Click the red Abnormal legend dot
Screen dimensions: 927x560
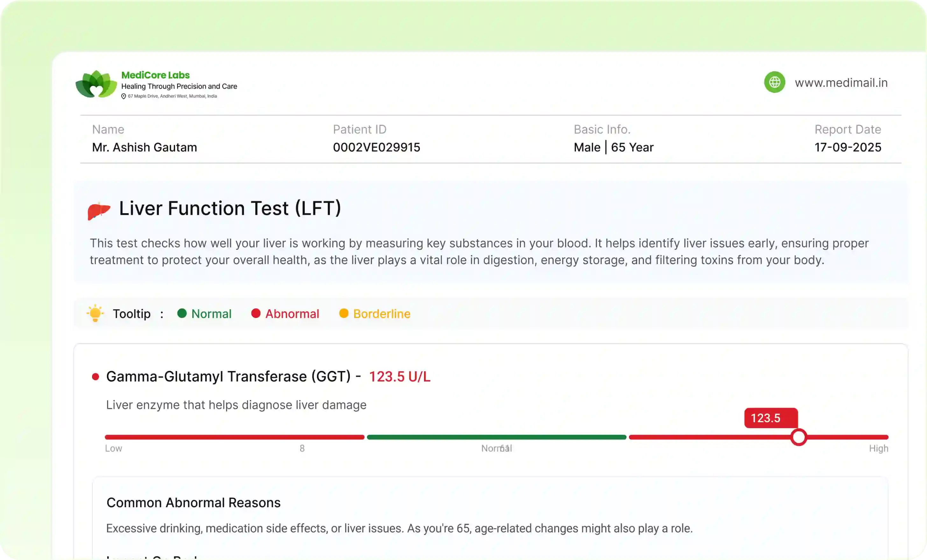pyautogui.click(x=256, y=313)
